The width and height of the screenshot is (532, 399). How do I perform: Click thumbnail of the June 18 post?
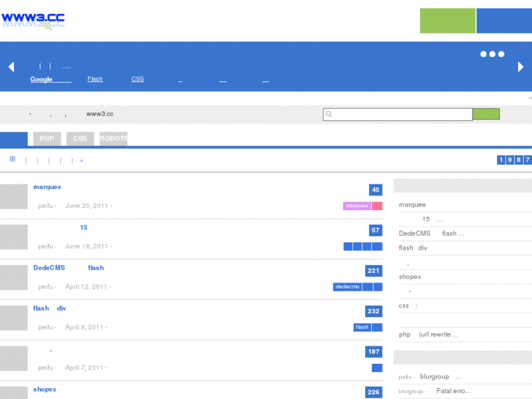click(x=14, y=237)
